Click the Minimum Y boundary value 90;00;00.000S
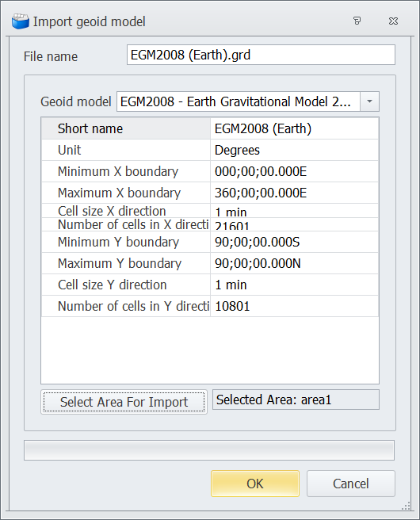Viewport: 420px width, 520px height. click(x=258, y=242)
